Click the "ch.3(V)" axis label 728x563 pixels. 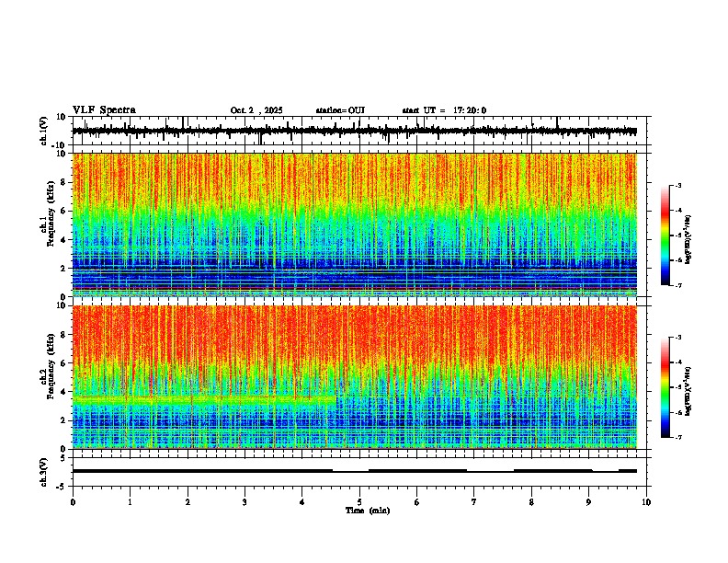click(44, 472)
